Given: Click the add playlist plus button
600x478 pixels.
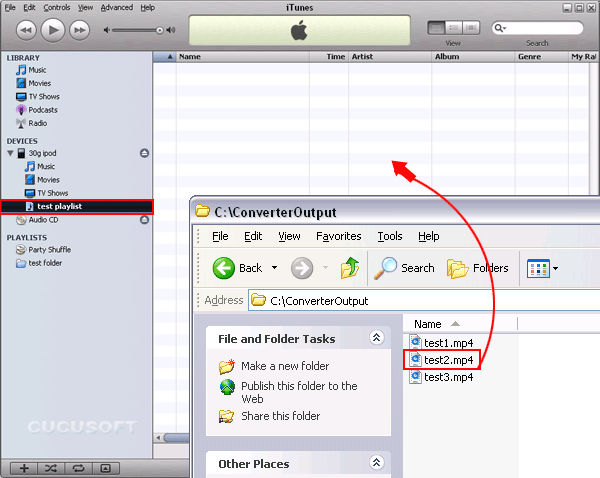Looking at the screenshot, I should 24,468.
